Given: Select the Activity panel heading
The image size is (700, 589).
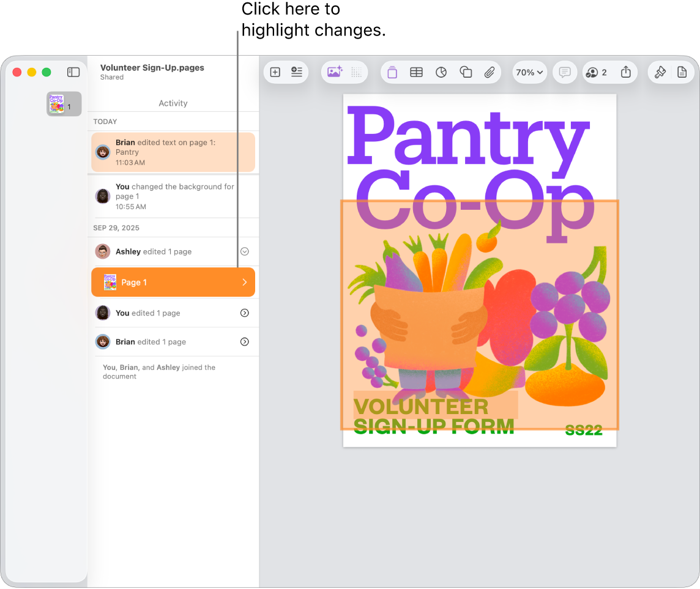Looking at the screenshot, I should point(173,103).
